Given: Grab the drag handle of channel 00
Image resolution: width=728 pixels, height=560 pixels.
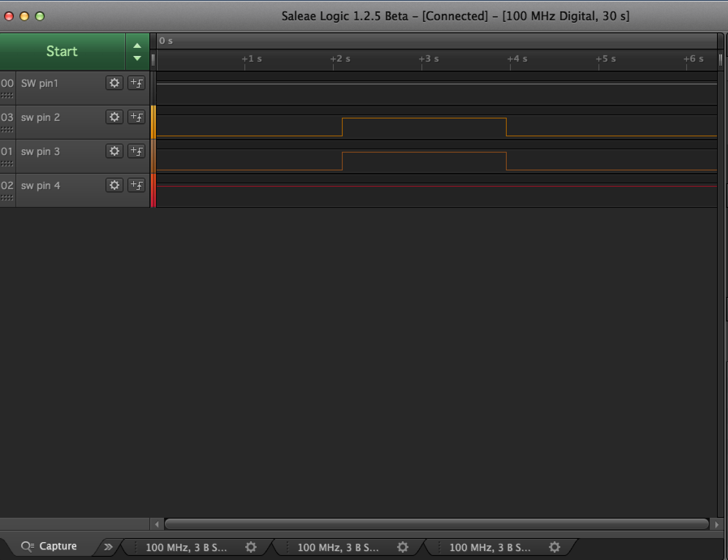Looking at the screenshot, I should [x=7, y=96].
